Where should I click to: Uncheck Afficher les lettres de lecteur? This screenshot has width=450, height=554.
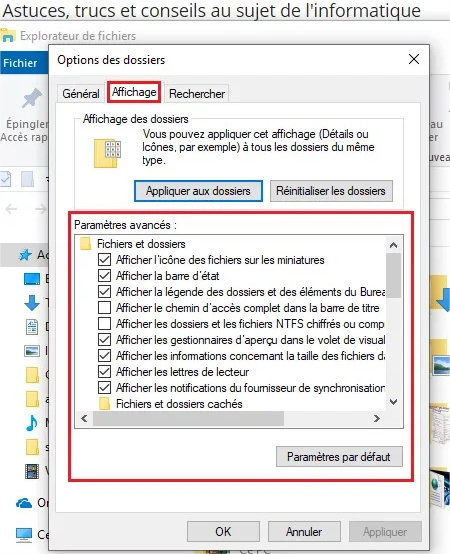(x=104, y=371)
